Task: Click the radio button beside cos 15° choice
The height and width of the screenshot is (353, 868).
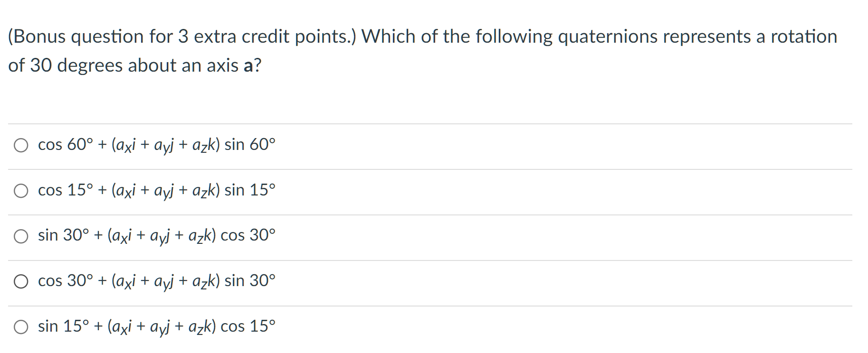Action: 20,191
